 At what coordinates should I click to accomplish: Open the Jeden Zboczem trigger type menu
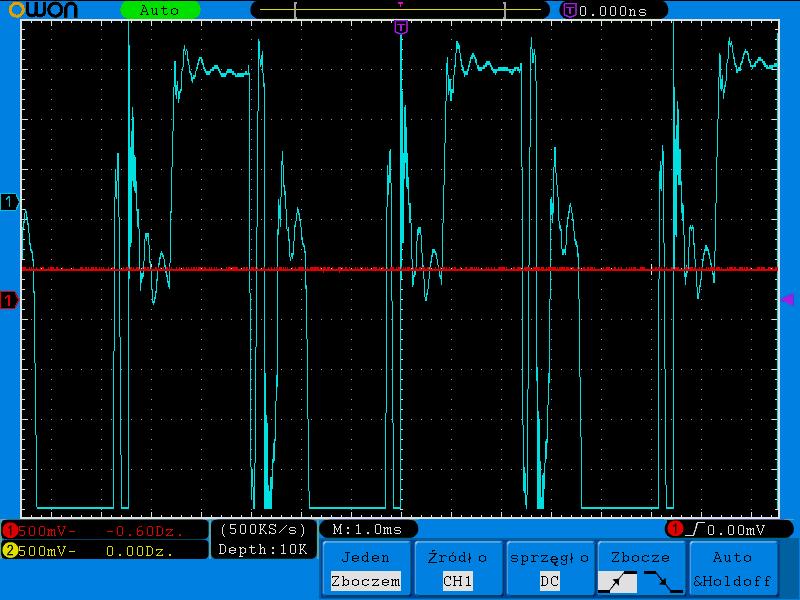point(366,569)
